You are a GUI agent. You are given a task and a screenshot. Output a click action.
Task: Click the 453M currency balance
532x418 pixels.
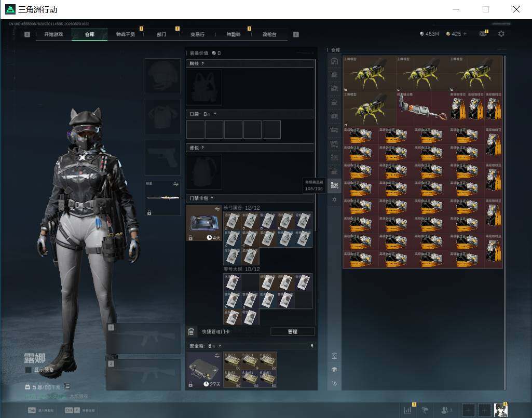pos(429,34)
